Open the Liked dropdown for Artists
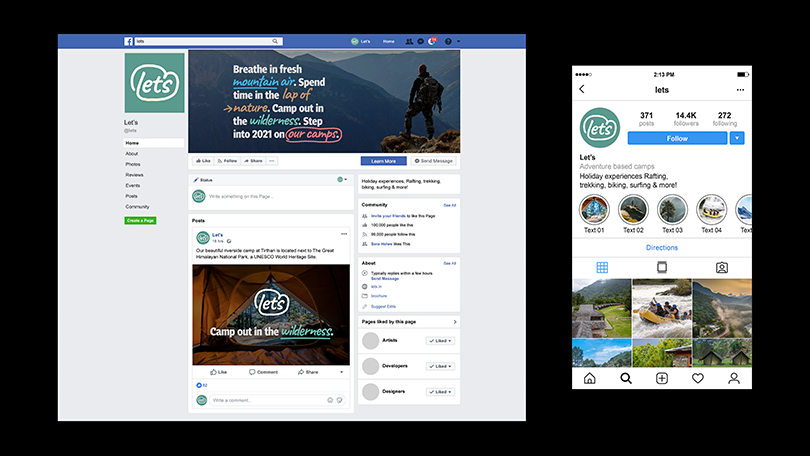 (441, 341)
